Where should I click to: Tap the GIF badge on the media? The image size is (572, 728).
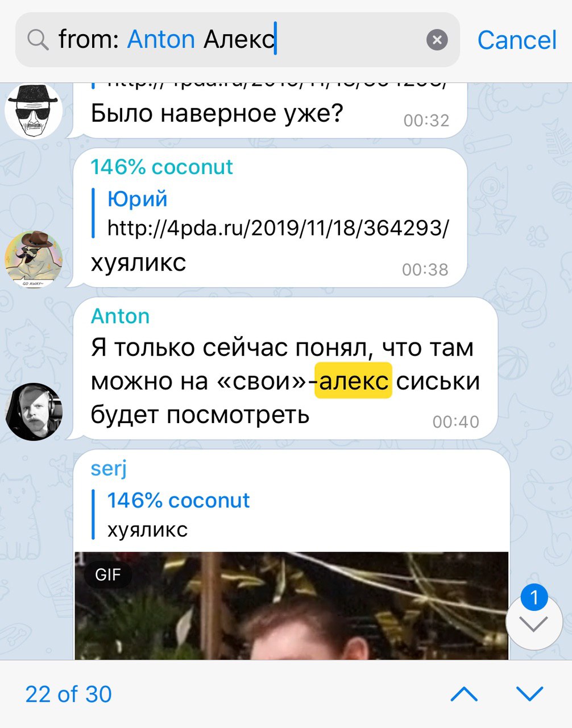pyautogui.click(x=108, y=574)
